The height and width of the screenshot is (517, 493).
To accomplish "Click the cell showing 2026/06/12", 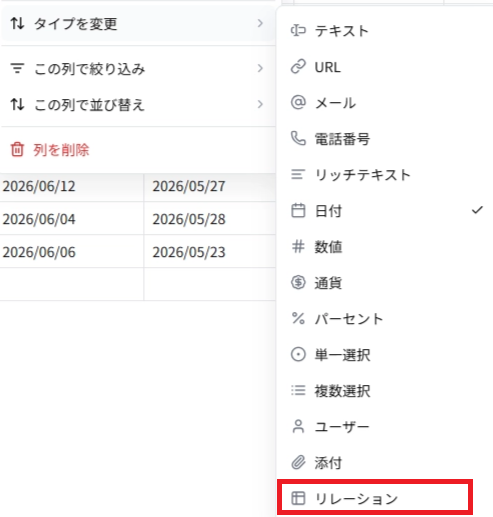I will [72, 186].
